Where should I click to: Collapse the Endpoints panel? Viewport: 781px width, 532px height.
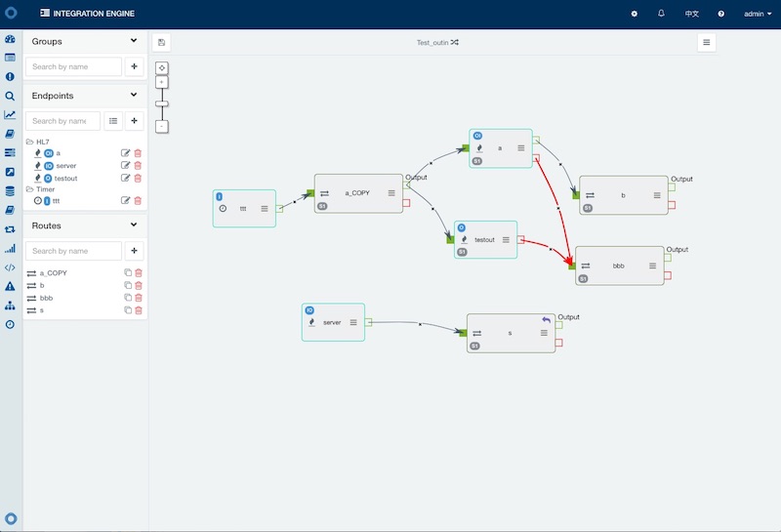[134, 96]
